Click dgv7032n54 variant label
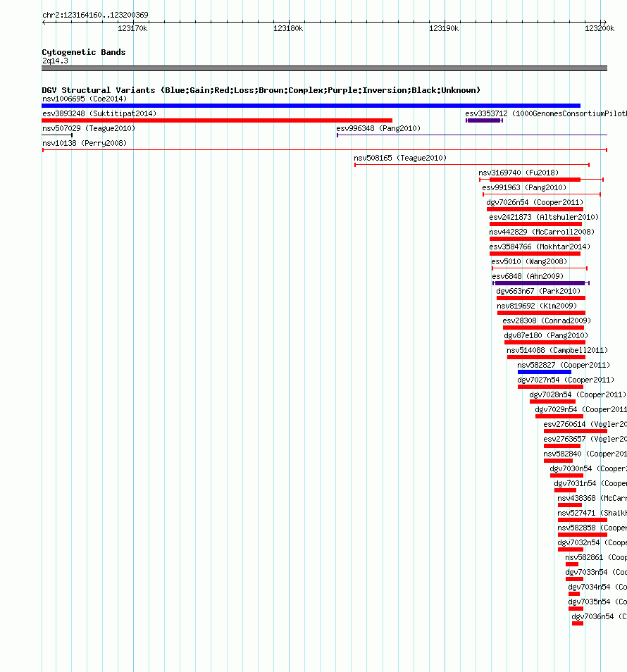This screenshot has height=672, width=627. click(592, 542)
